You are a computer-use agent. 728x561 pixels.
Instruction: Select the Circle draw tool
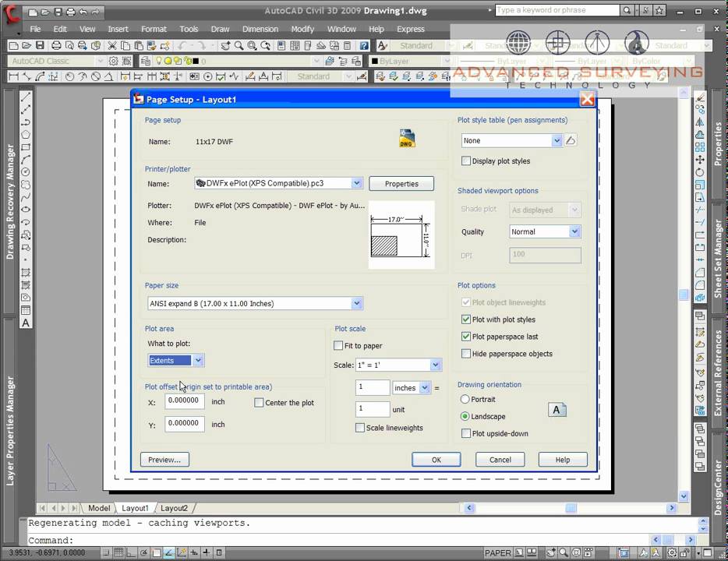coord(26,172)
